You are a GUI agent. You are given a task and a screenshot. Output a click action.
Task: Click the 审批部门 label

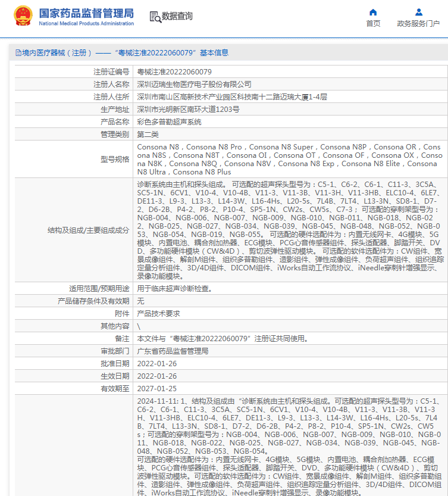click(x=115, y=351)
